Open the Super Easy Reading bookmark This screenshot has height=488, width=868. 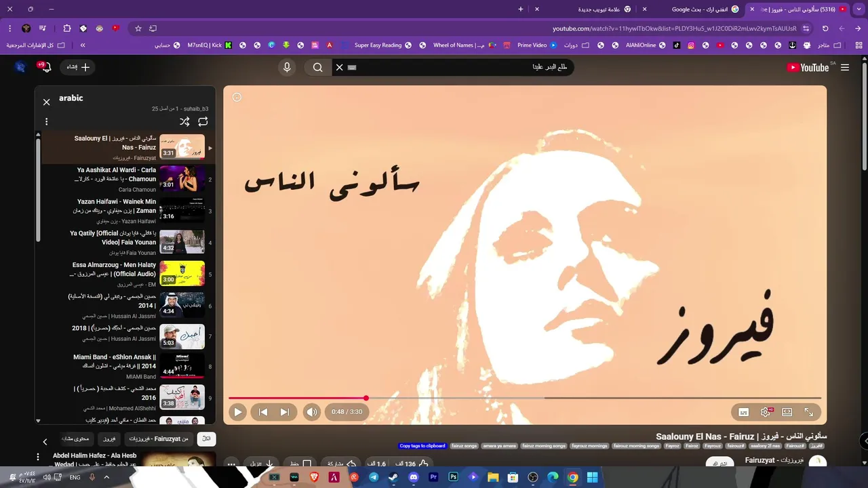(383, 45)
